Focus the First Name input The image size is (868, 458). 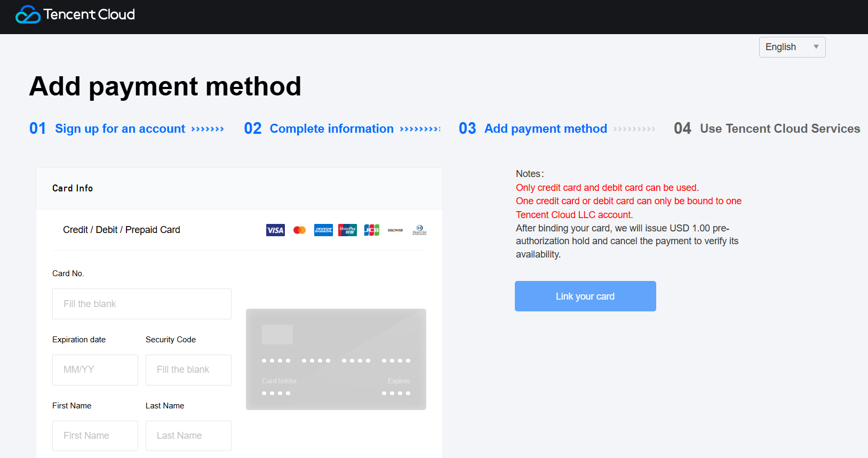click(x=95, y=436)
